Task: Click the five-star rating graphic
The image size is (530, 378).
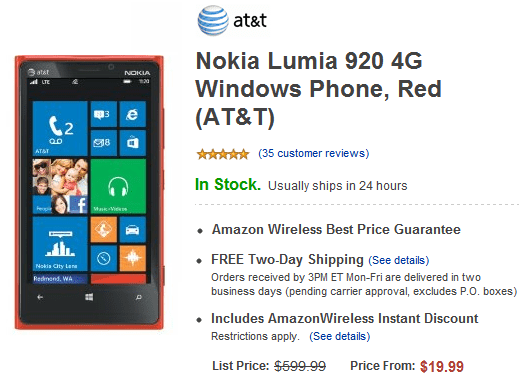Action: click(x=223, y=154)
